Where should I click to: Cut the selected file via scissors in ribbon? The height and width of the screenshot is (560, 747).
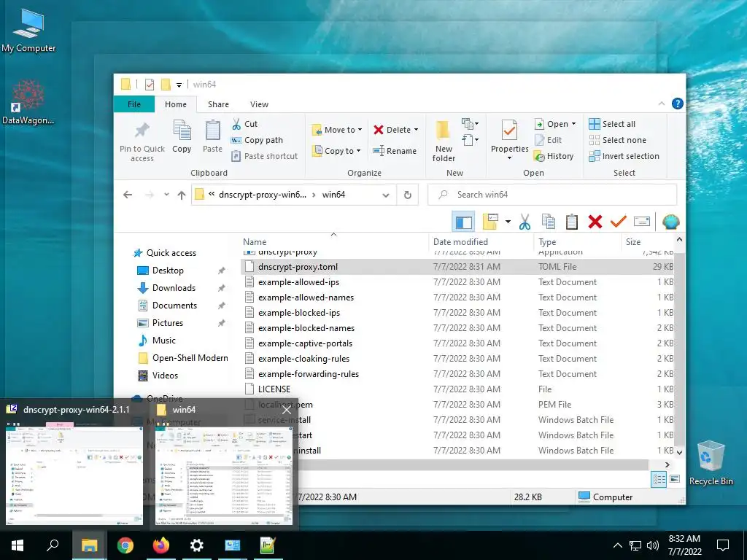tap(244, 124)
